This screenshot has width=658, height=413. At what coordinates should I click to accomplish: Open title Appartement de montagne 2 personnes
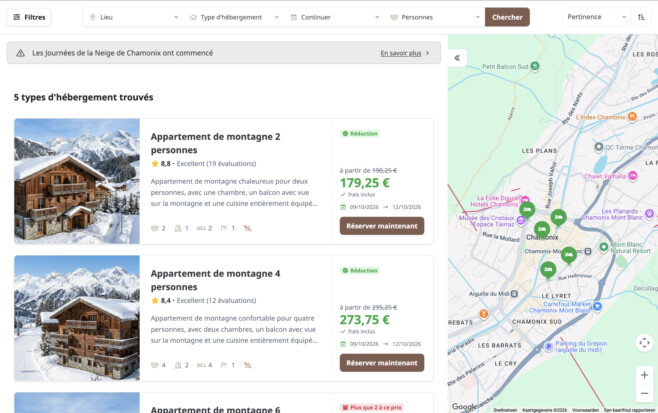click(215, 143)
